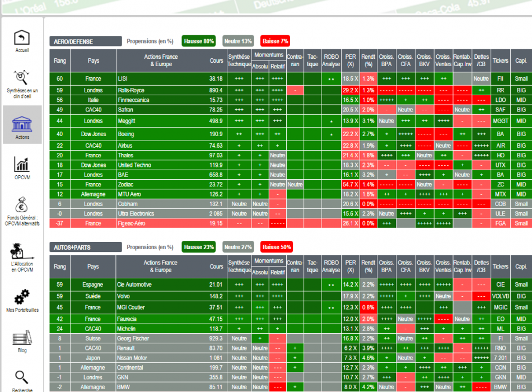
Task: Open Synthèses en un clin d'oeil icon
Action: point(22,78)
